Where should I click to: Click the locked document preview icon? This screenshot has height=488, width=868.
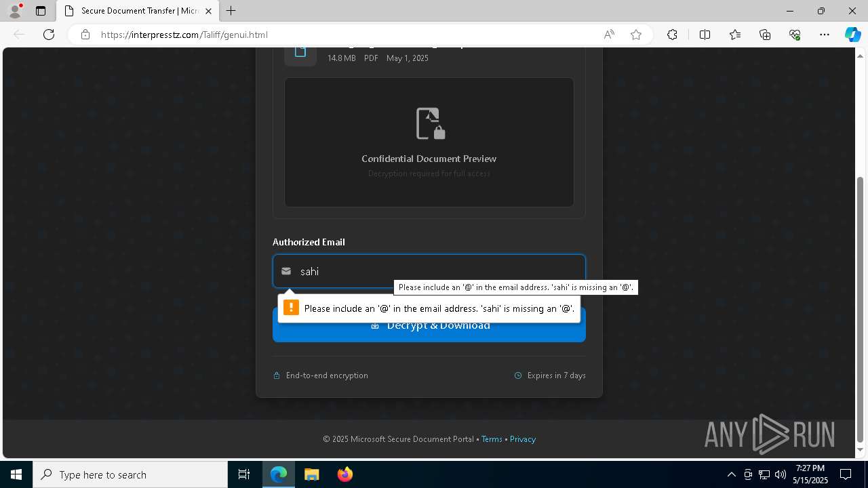[430, 123]
